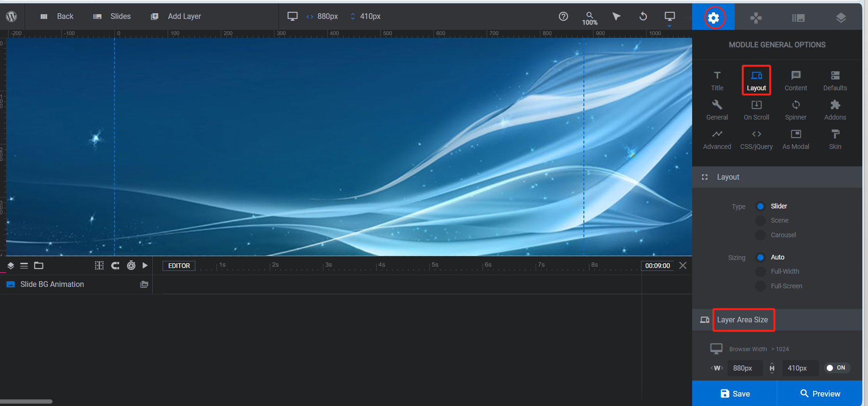The image size is (868, 406).
Task: Edit the 00:09:00 slide duration field
Action: click(658, 266)
